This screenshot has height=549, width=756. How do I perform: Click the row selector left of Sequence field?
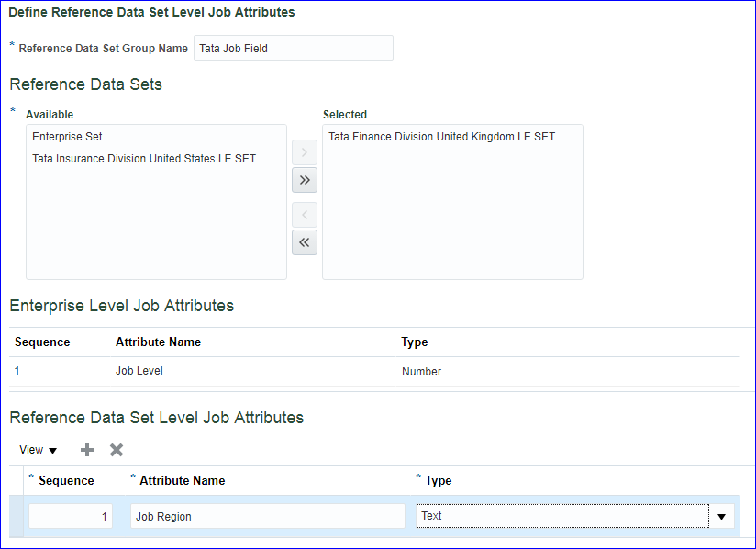(16, 517)
